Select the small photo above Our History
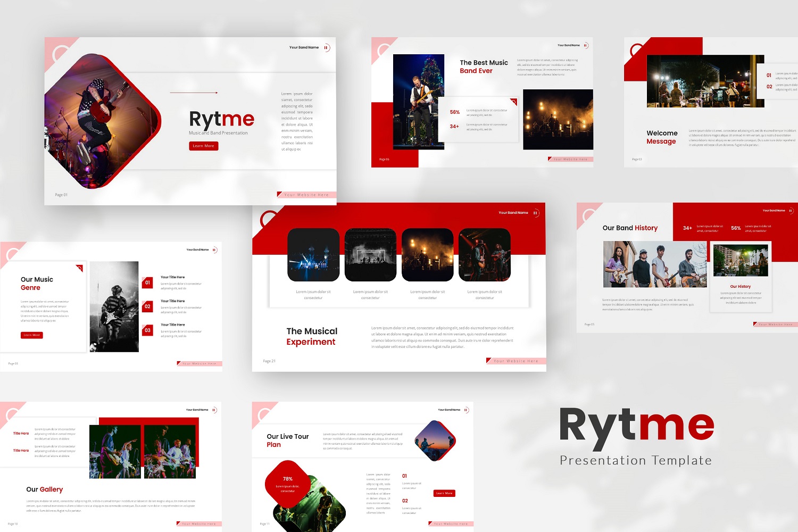 pyautogui.click(x=741, y=260)
